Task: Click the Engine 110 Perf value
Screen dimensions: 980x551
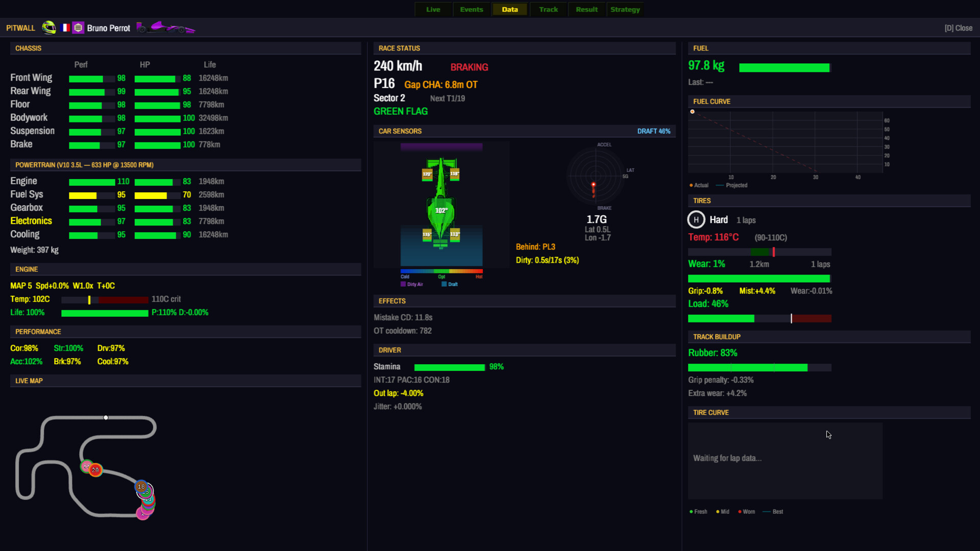Action: pos(123,182)
